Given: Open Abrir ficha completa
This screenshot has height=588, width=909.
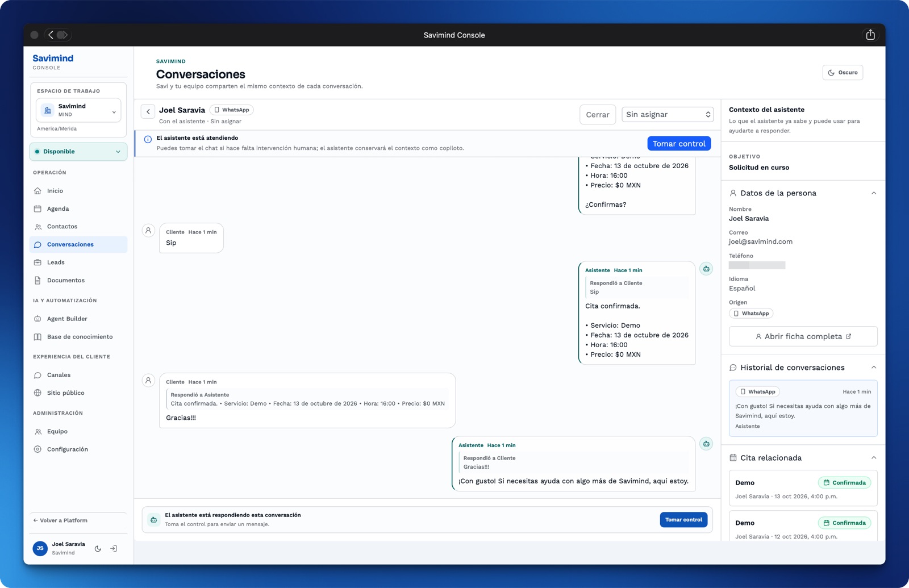Looking at the screenshot, I should [803, 336].
